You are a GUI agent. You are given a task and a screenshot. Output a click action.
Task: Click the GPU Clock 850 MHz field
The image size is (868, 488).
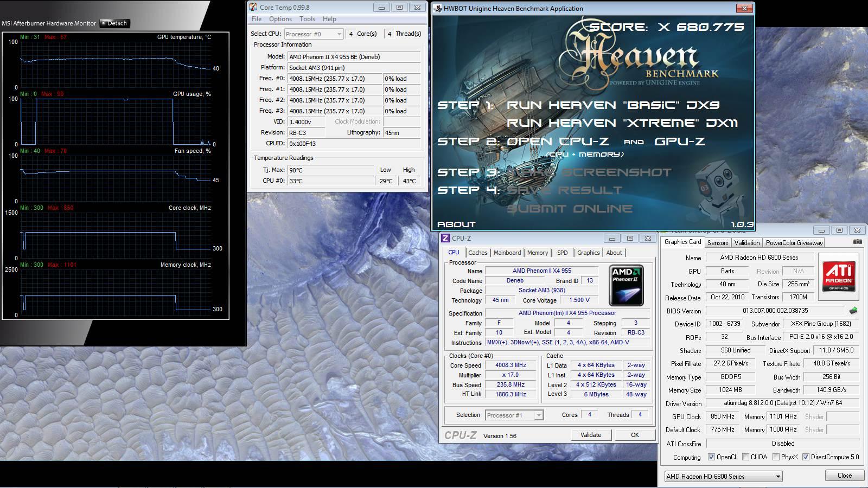[x=723, y=416]
